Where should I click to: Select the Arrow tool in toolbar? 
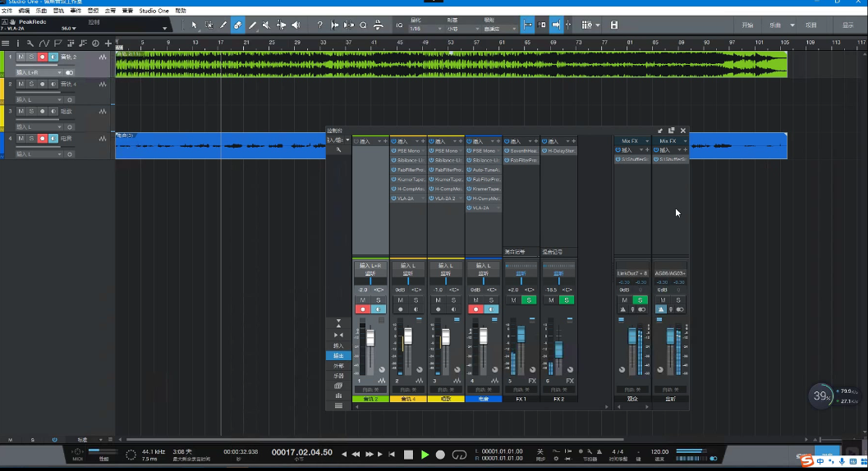pyautogui.click(x=195, y=25)
